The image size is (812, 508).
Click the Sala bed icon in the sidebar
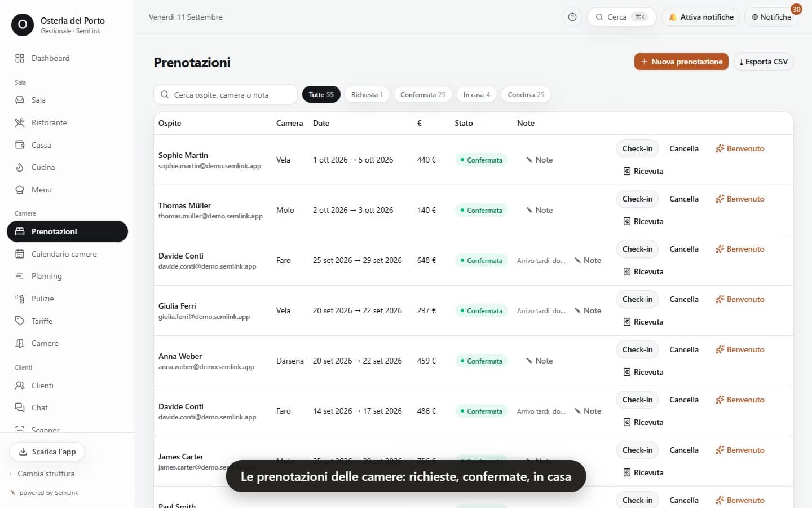[x=20, y=100]
